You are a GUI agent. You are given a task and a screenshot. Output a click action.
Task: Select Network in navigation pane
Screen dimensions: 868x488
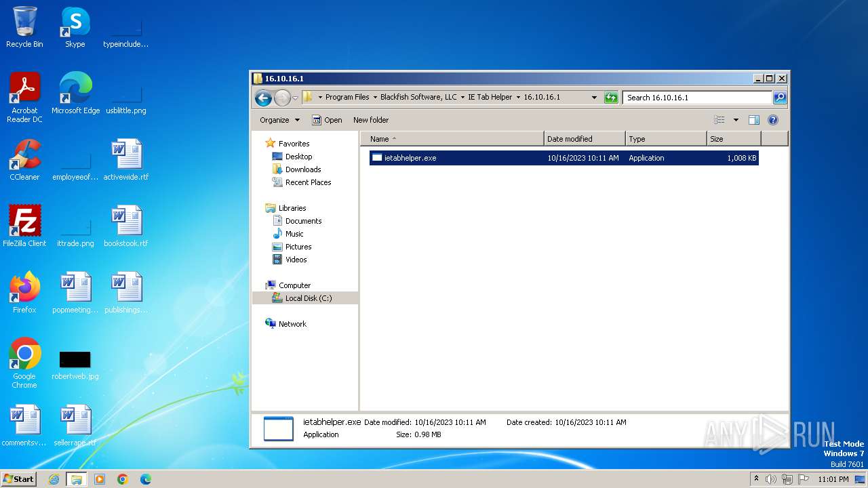point(292,324)
